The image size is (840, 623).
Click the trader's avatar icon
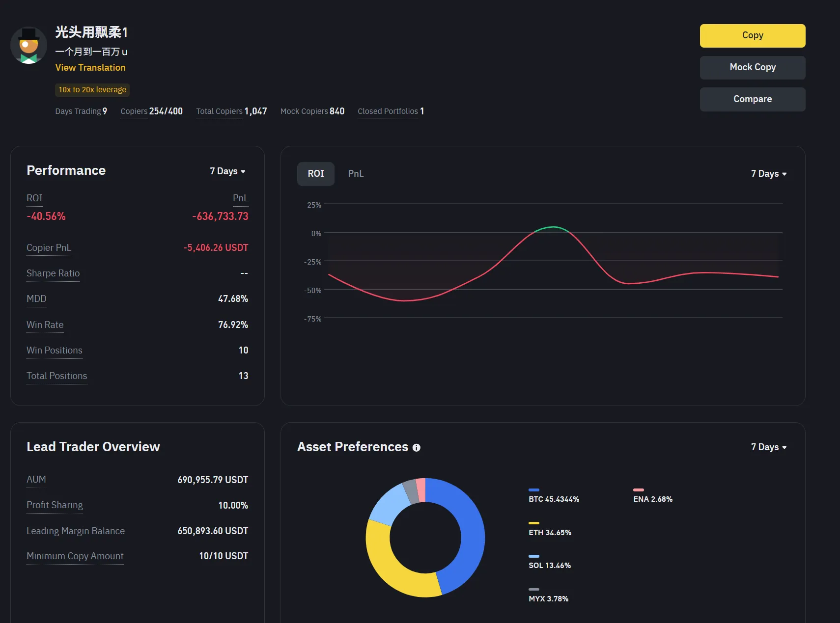pyautogui.click(x=28, y=46)
